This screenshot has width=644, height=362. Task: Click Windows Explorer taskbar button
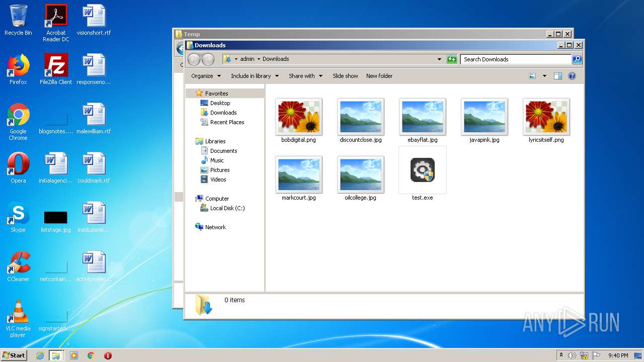[x=56, y=355]
